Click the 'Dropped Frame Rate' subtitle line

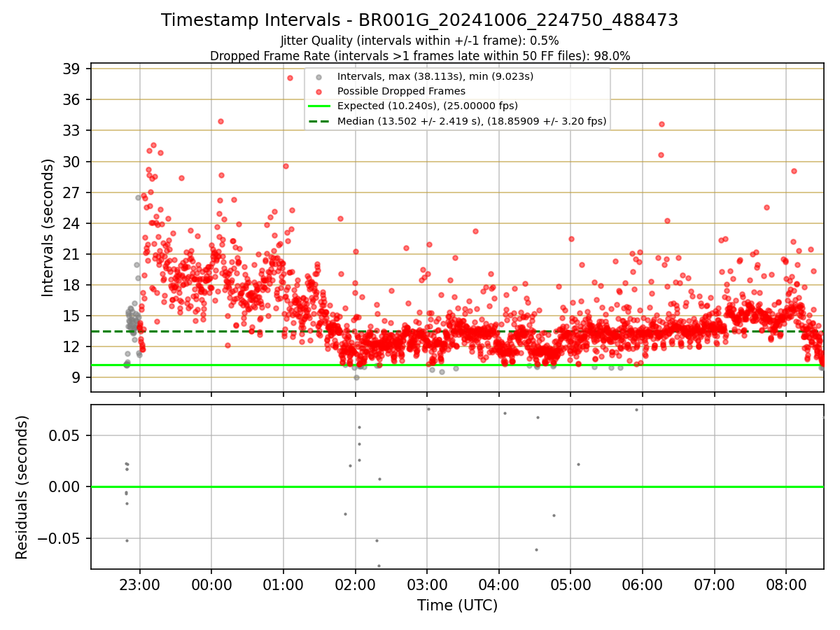420,56
